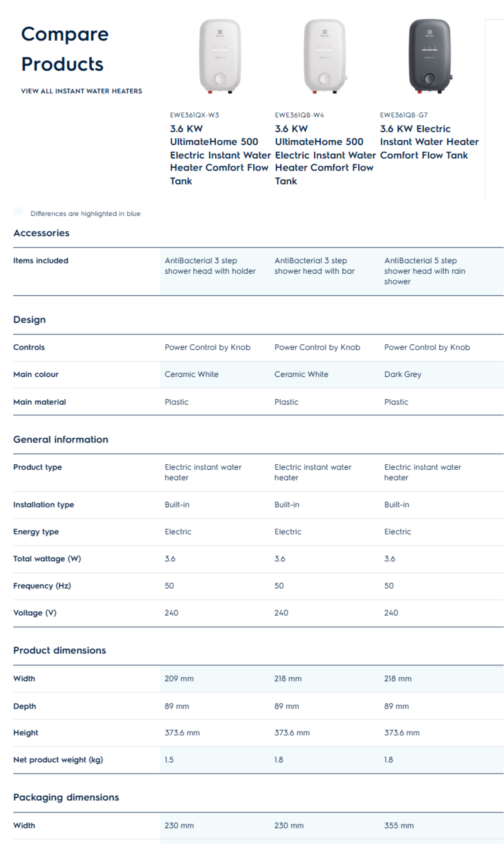Click the Accessories section heading
The width and height of the screenshot is (504, 844).
coord(41,233)
